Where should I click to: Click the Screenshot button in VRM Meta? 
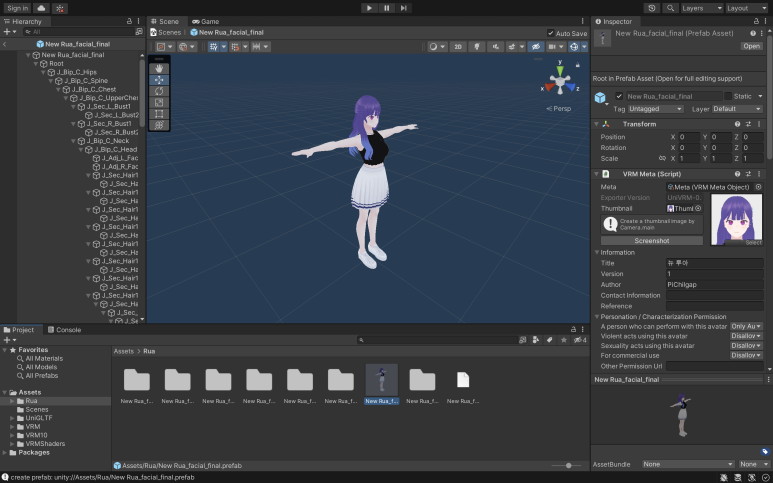tap(652, 241)
